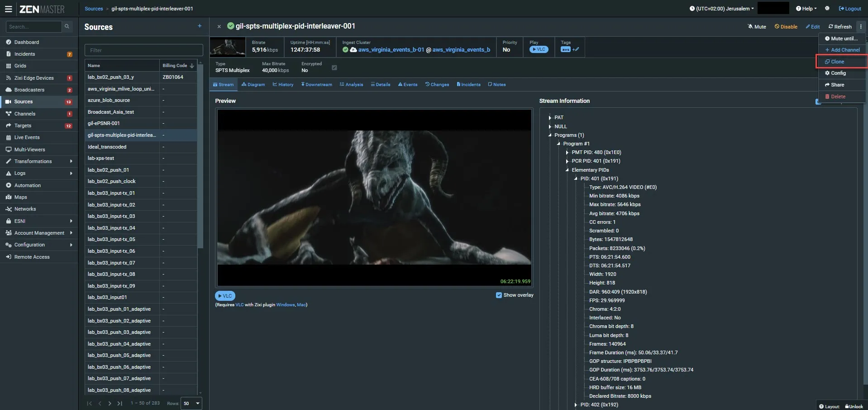Open the settings gear in top bar
Image resolution: width=868 pixels, height=410 pixels.
tap(827, 9)
